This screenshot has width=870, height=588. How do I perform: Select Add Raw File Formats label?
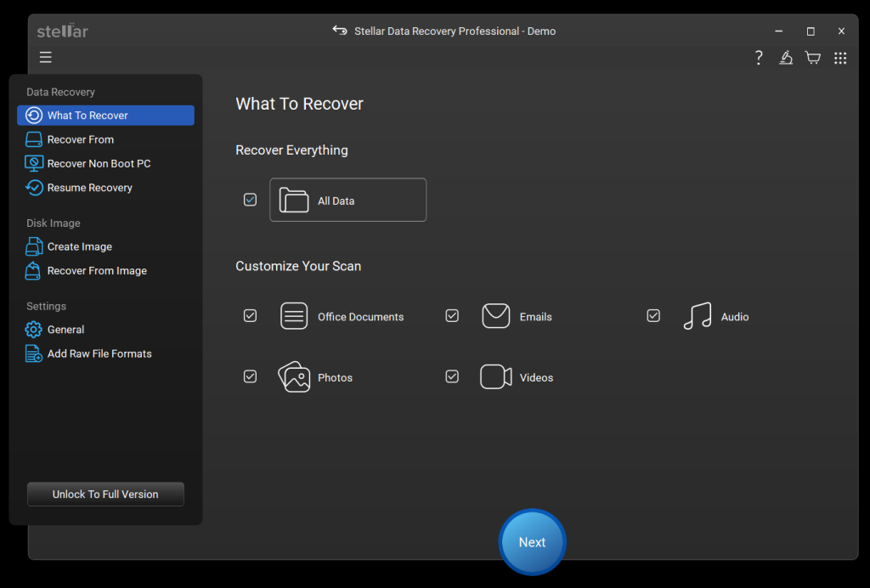tap(99, 353)
